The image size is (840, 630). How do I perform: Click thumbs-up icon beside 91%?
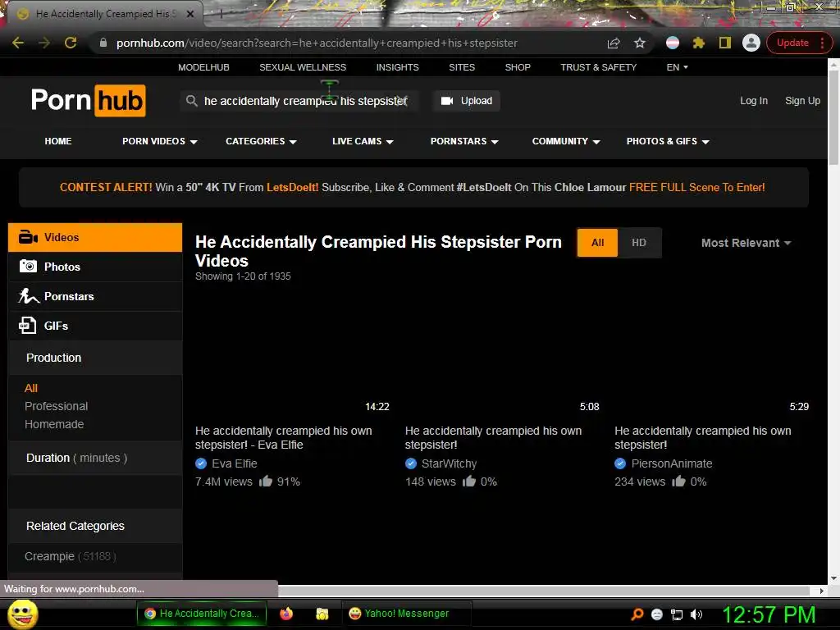click(266, 481)
